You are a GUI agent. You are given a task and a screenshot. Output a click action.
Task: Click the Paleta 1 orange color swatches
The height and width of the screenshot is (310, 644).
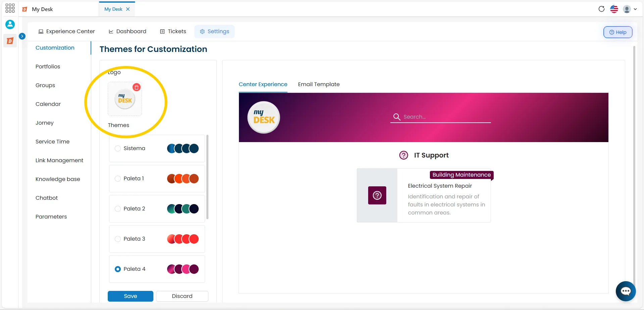[183, 179]
